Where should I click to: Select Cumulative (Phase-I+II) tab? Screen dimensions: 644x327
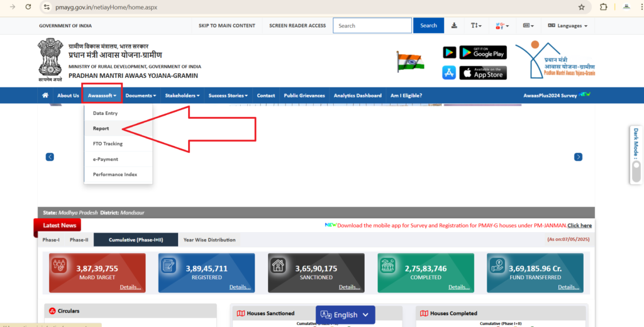point(136,240)
